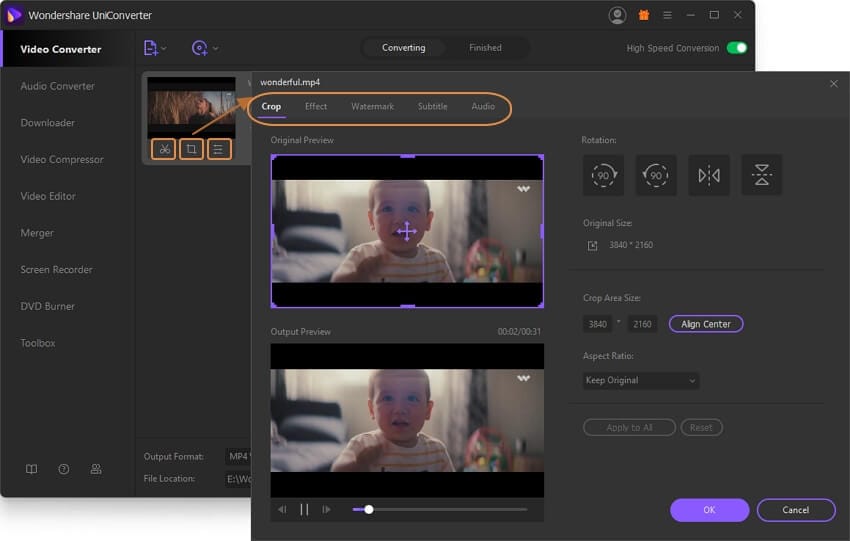Screen dimensions: 850x541
Task: Close the wonderful.mp4 editing dialog
Action: [x=834, y=83]
